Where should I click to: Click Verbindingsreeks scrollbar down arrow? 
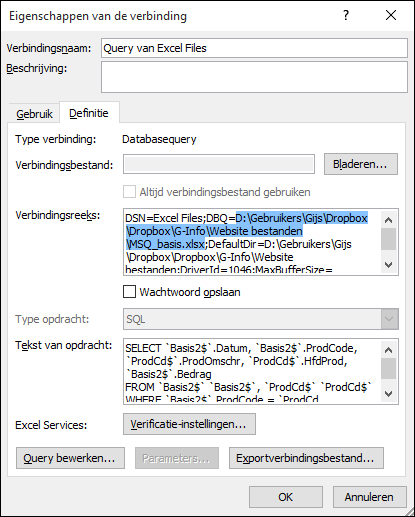click(x=388, y=265)
